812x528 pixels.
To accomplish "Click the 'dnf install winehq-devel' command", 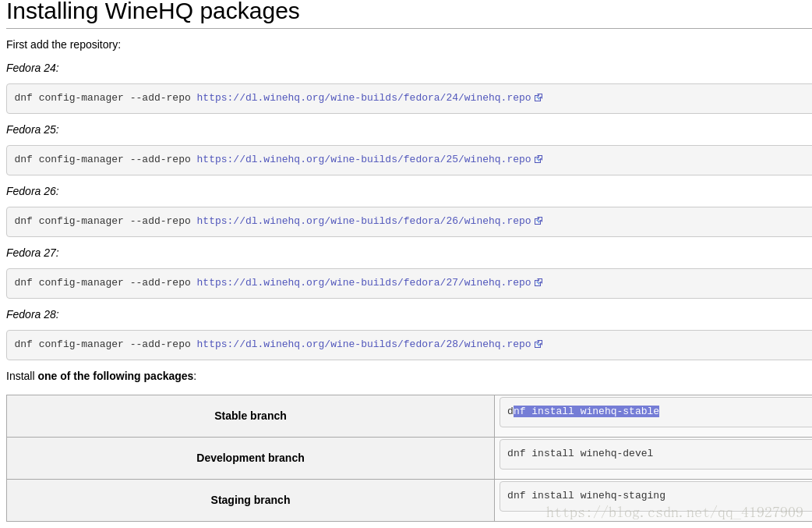I will 580,453.
